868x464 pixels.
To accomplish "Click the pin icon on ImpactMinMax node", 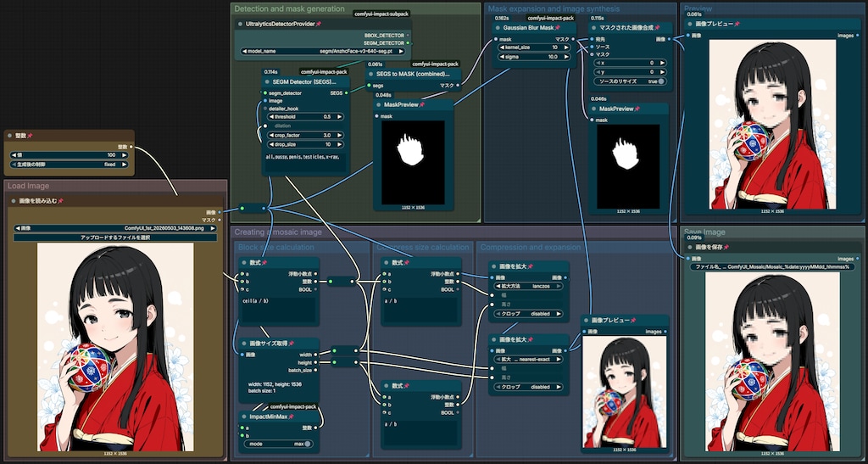I will coord(291,416).
